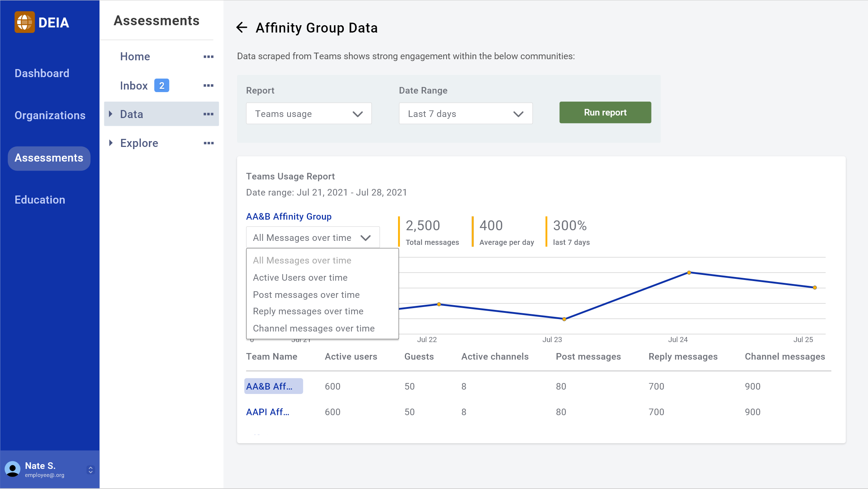Open the three-dot menu next to Data
This screenshot has width=868, height=489.
208,114
